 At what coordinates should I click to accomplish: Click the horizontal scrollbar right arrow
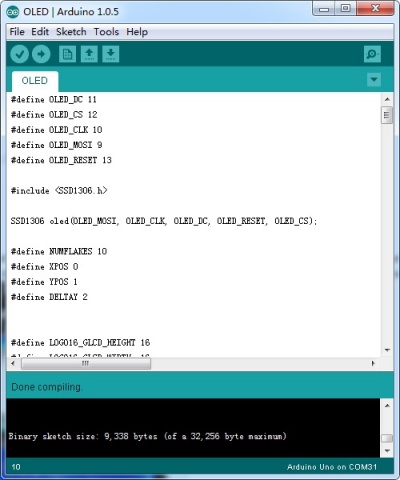click(x=373, y=363)
